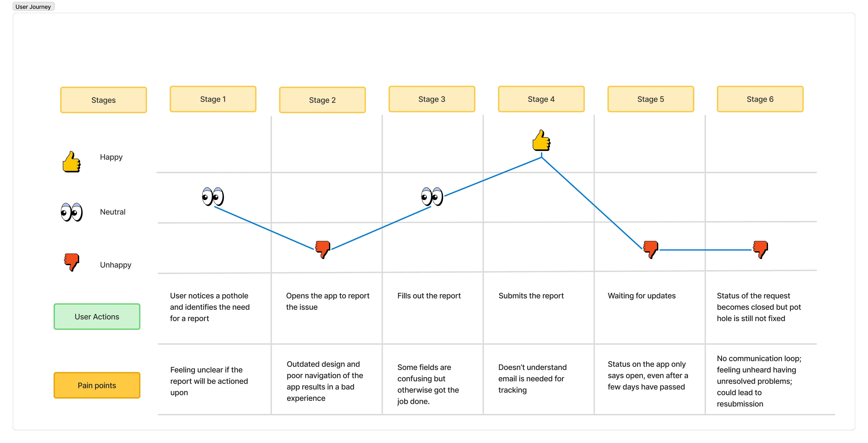
Task: Select the Stage 6 header box
Action: pos(760,99)
